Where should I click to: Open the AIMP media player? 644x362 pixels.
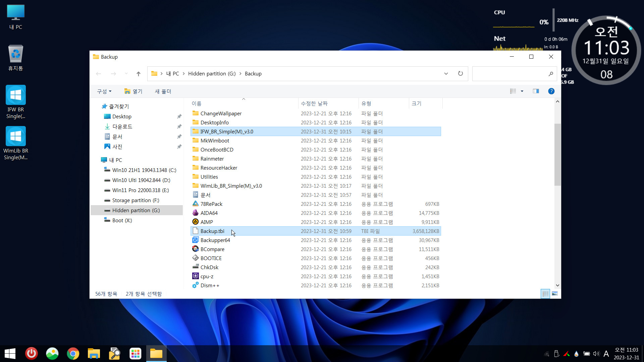tap(207, 222)
